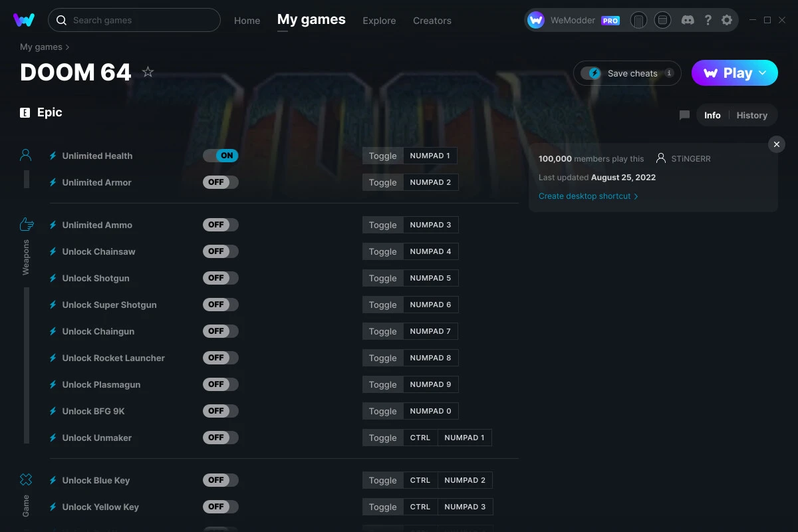Click the WeMod logo icon
Viewport: 798px width, 532px height.
[24, 20]
